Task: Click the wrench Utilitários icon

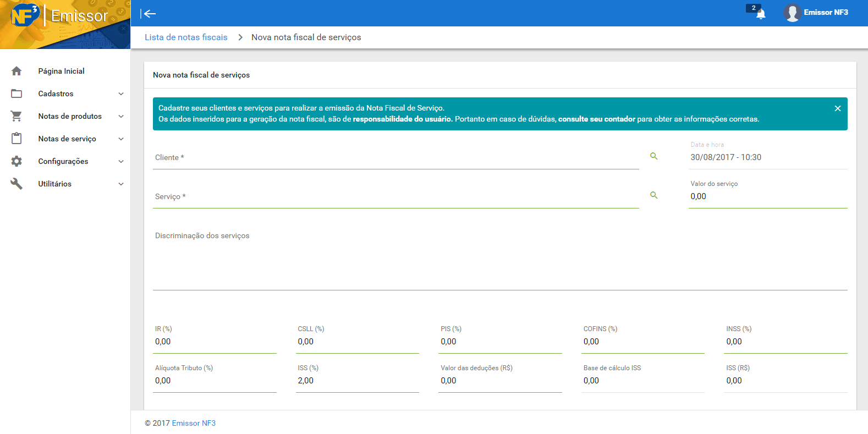Action: [x=17, y=184]
